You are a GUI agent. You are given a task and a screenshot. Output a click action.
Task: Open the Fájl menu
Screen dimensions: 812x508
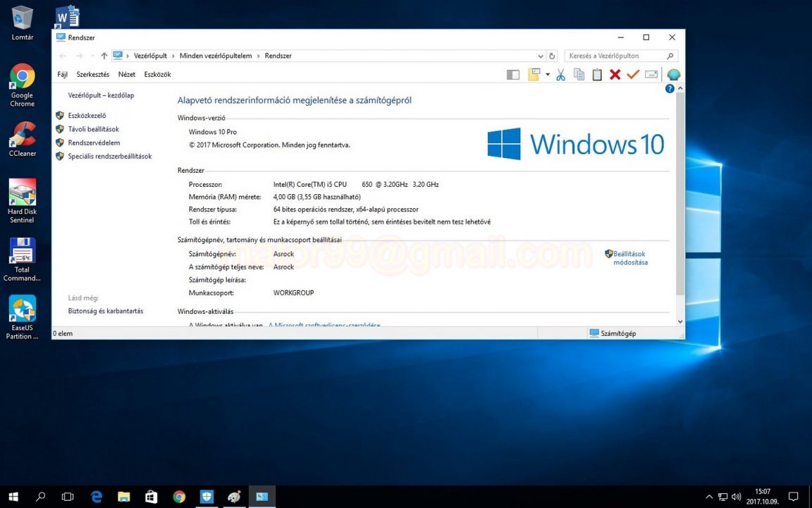pyautogui.click(x=62, y=75)
